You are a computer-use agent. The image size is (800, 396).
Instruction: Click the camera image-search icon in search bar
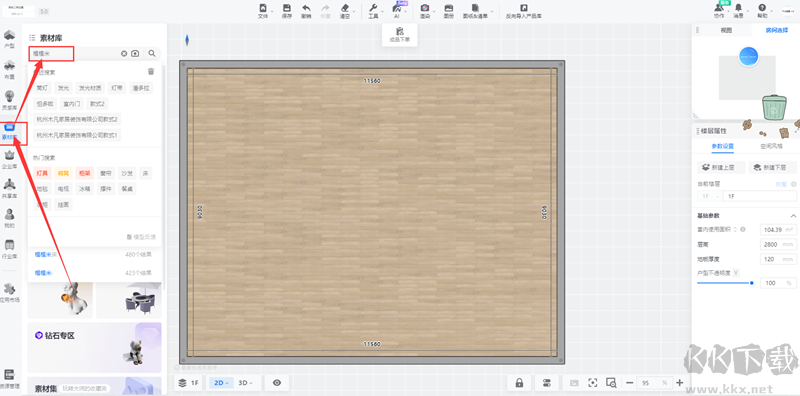click(135, 54)
